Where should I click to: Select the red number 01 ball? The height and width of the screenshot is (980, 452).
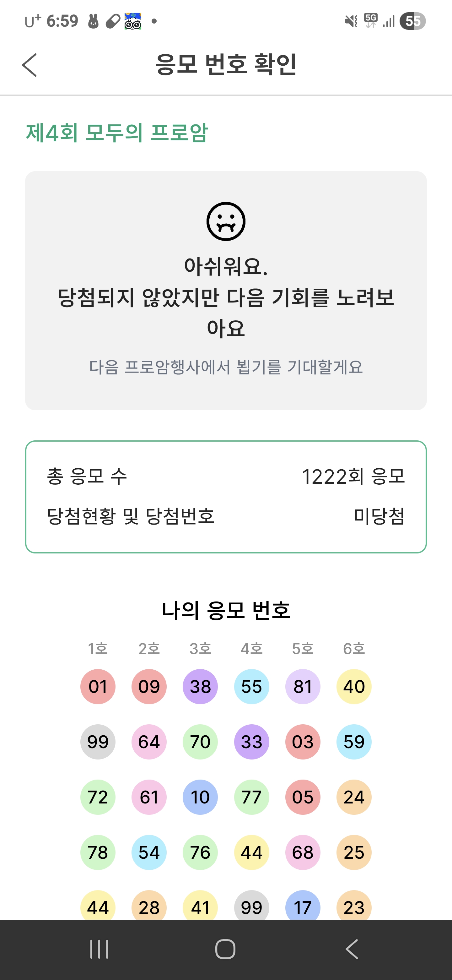pyautogui.click(x=98, y=687)
